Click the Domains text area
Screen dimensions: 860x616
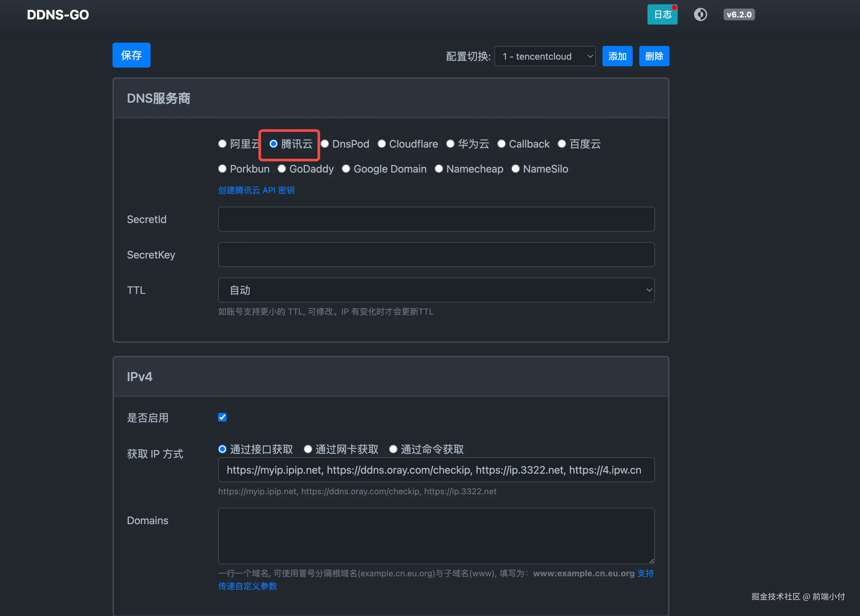pyautogui.click(x=436, y=536)
